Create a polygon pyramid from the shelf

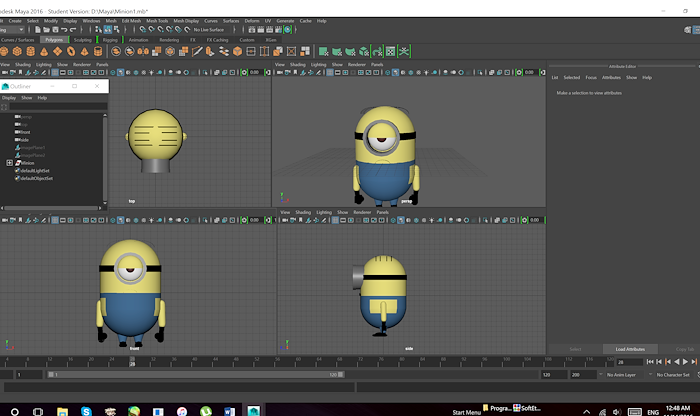point(84,51)
